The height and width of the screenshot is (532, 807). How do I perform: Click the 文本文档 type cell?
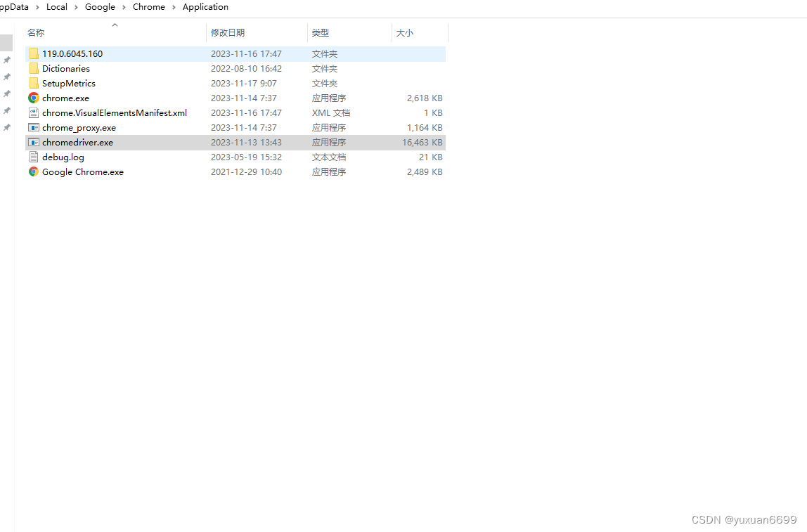(x=329, y=157)
